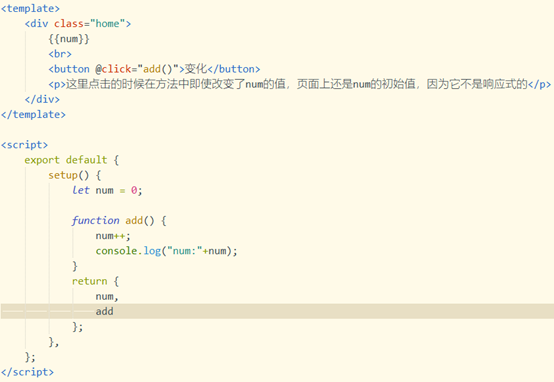Click the "return {" line
Image resolution: width=554 pixels, height=382 pixels.
(x=95, y=281)
